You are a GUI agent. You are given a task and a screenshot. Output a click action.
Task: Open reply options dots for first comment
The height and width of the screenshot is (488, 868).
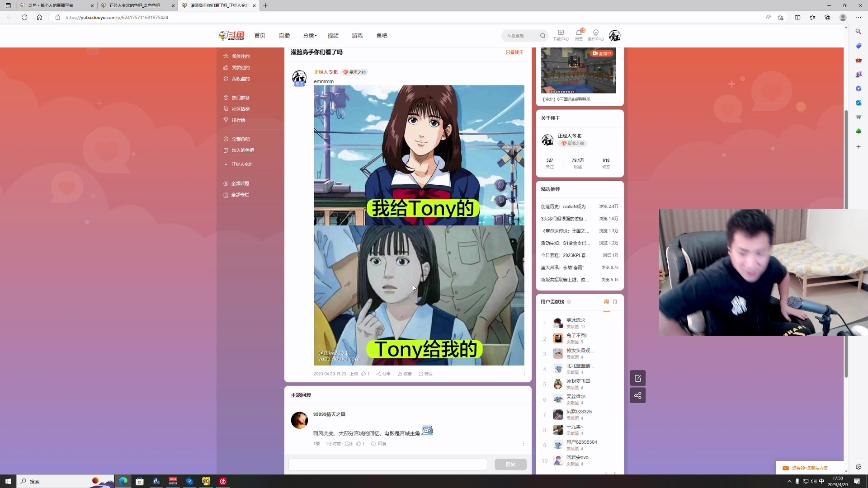coord(524,444)
